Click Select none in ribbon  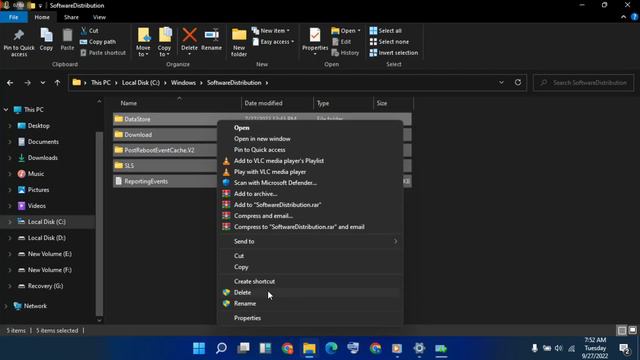[389, 42]
